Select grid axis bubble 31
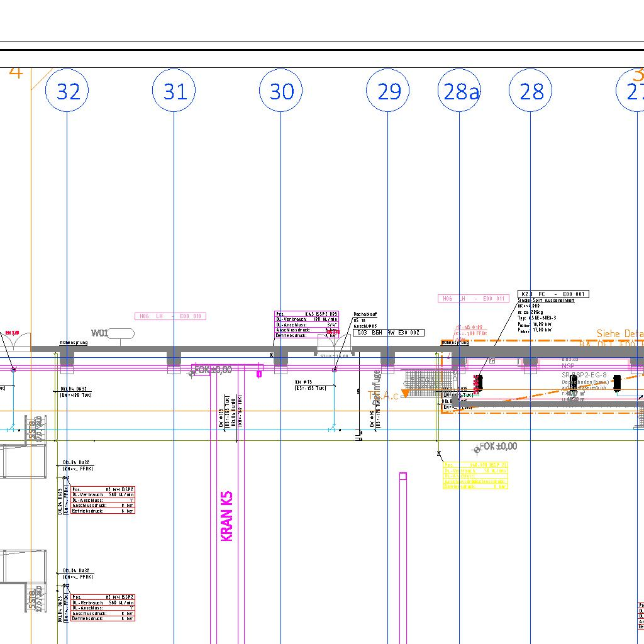 [x=174, y=91]
